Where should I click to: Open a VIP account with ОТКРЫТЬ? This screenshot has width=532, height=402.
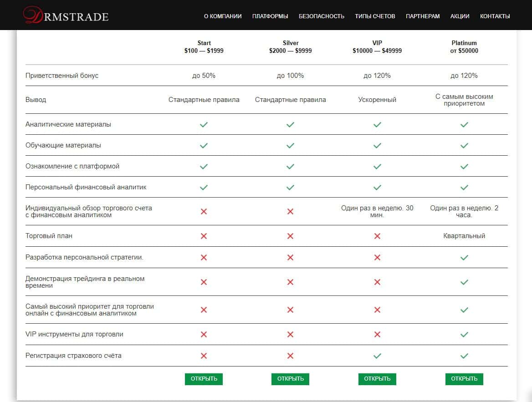point(377,379)
